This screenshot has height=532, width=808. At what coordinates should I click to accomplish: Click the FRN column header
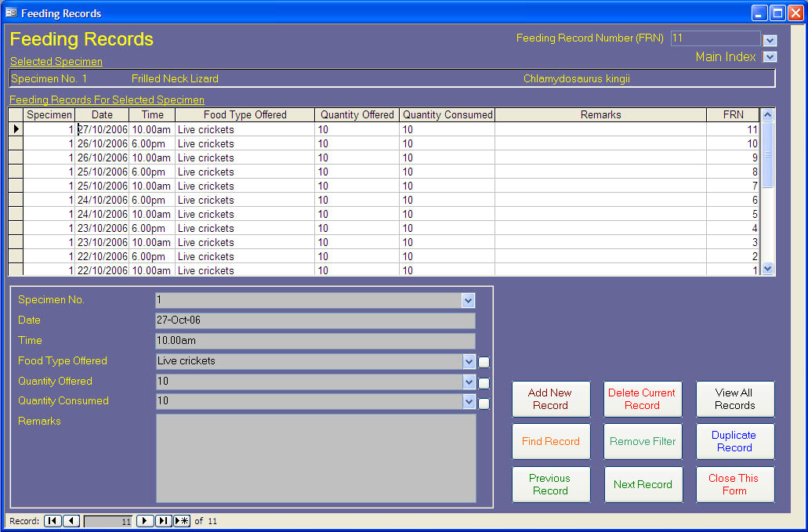[733, 115]
